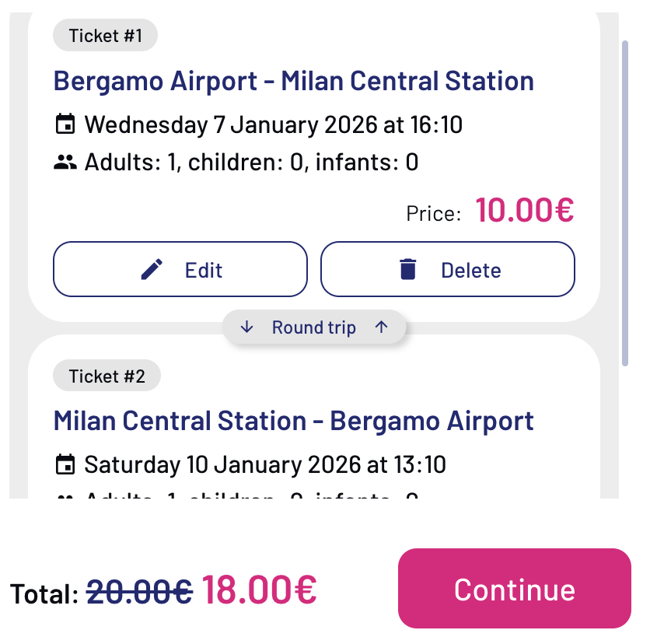This screenshot has width=650, height=644.
Task: Click calendar icon beside Saturday 10 January
Action: [65, 465]
